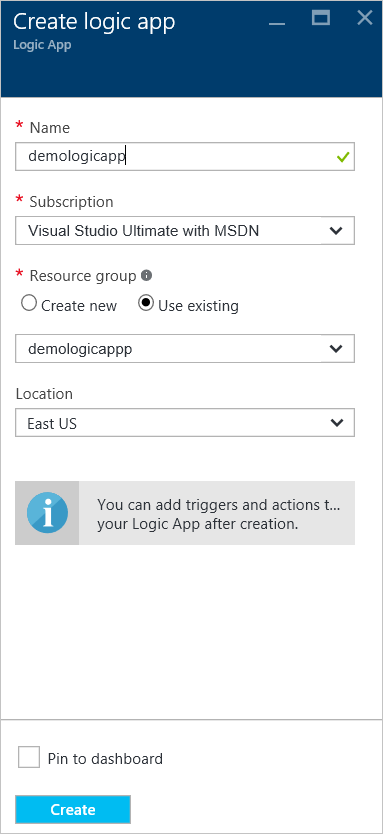Click the Create button
383x834 pixels.
(x=73, y=810)
